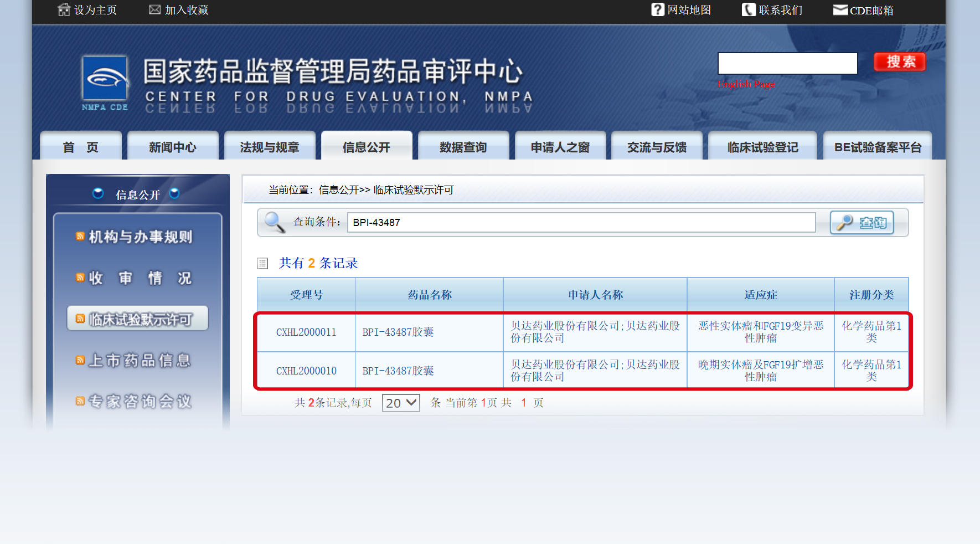Click the site map question mark icon
This screenshot has height=544, width=980.
pyautogui.click(x=658, y=9)
